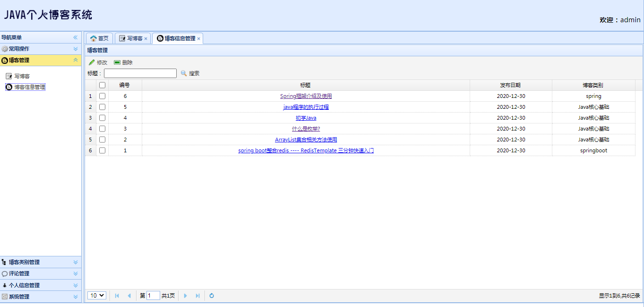644x307 pixels.
Task: Open the Spring框架介绍及使用 blog link
Action: [x=306, y=96]
